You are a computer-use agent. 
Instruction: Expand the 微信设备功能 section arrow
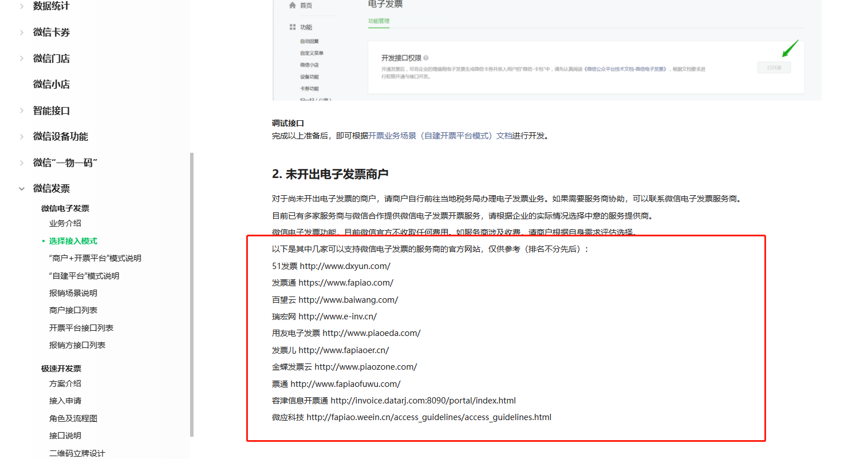click(x=22, y=137)
